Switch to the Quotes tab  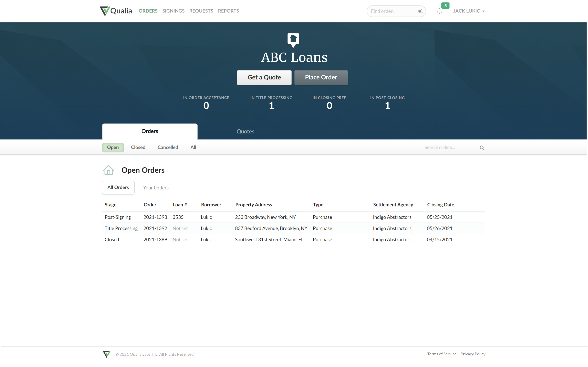245,131
